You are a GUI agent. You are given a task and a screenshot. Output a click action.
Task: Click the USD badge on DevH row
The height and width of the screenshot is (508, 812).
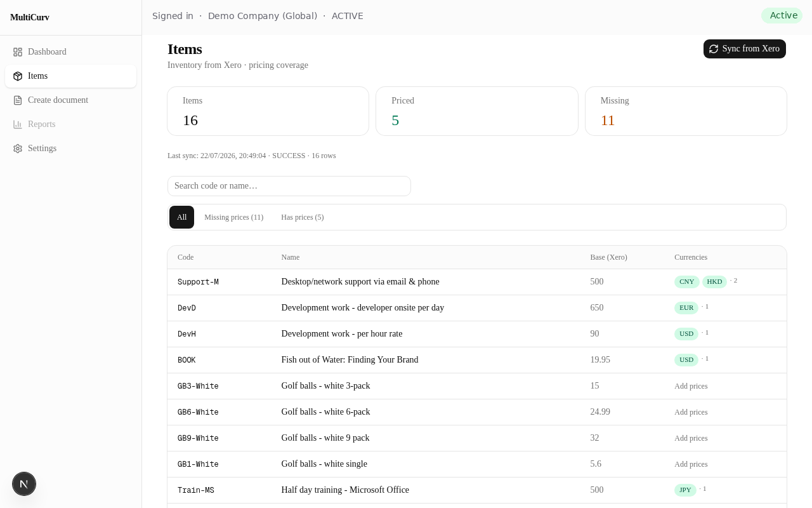coord(686,334)
